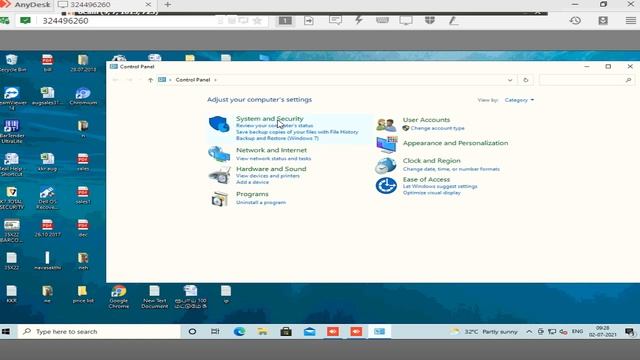The image size is (640, 360).
Task: Click Backup and Restore (Windows 7) link
Action: (x=277, y=138)
